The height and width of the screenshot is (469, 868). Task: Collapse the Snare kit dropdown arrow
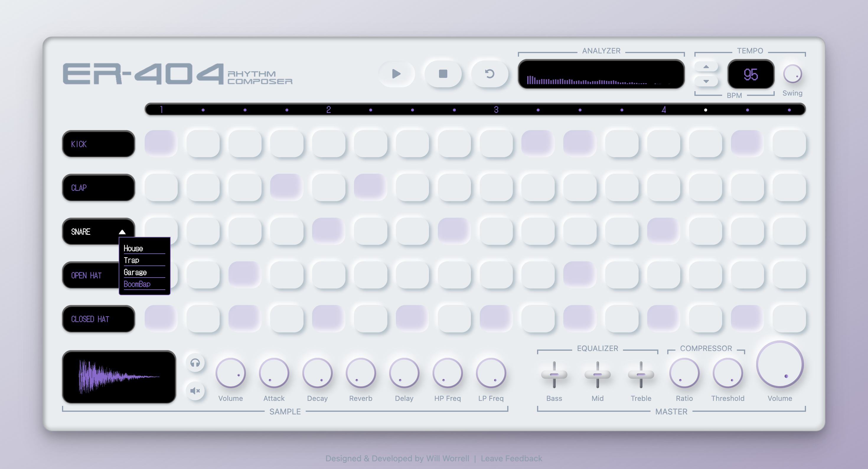coord(122,232)
